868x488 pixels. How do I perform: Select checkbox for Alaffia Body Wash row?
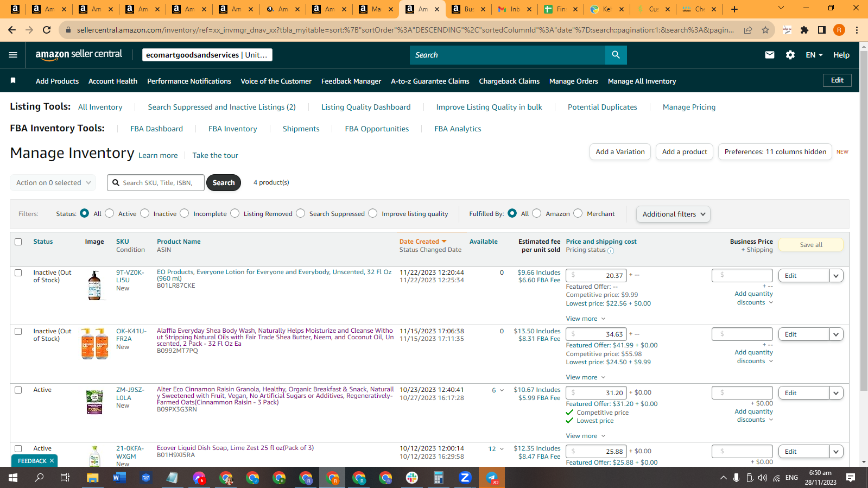point(18,332)
